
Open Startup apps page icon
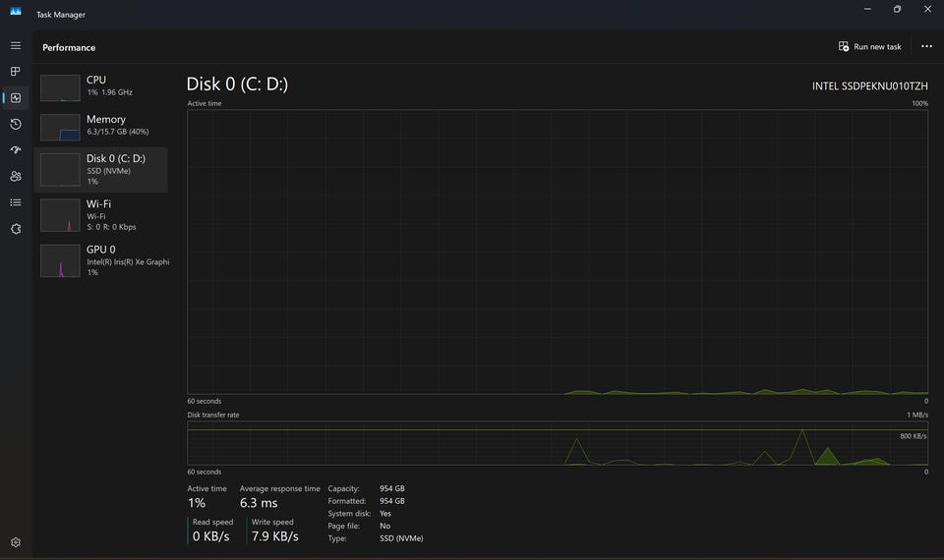point(16,149)
